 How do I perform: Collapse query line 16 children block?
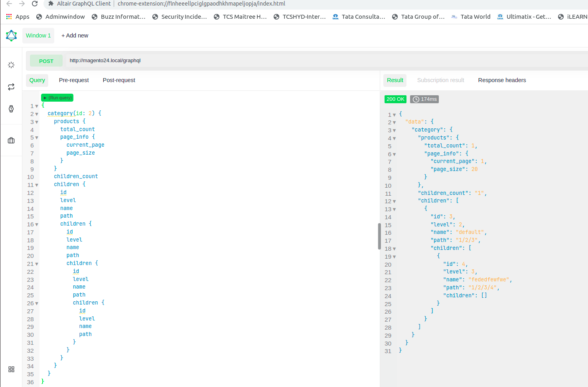[37, 225]
